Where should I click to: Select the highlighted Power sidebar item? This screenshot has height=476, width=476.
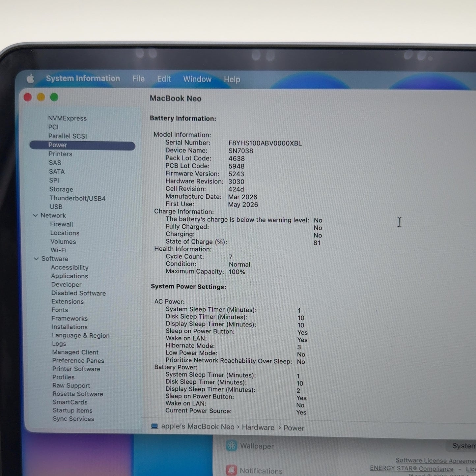(82, 145)
